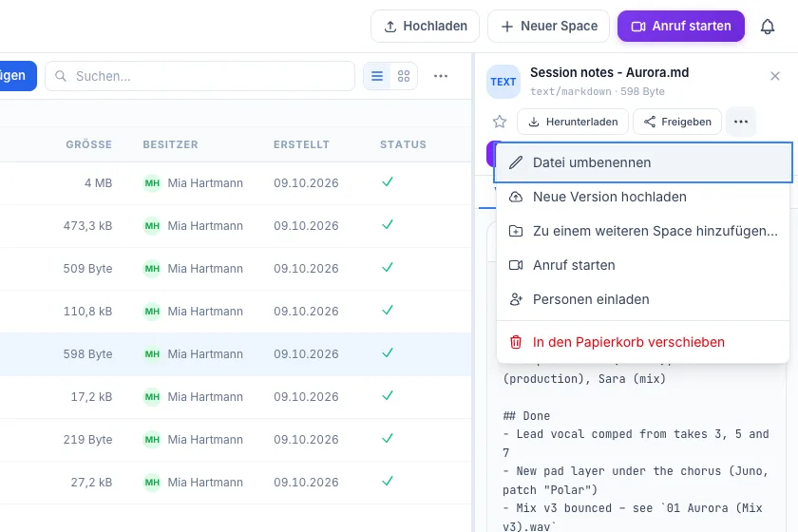This screenshot has height=532, width=798.
Task: Click the trash icon beside Papierkorb entry
Action: click(516, 342)
